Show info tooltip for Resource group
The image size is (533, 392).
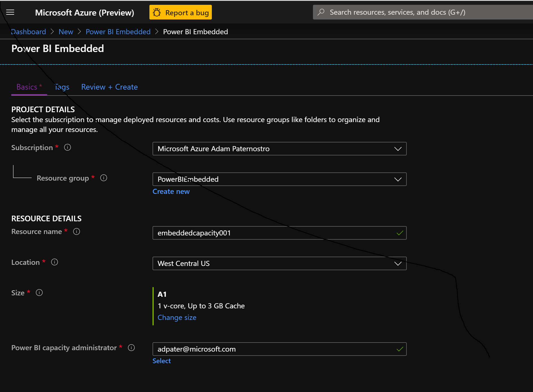pos(104,178)
